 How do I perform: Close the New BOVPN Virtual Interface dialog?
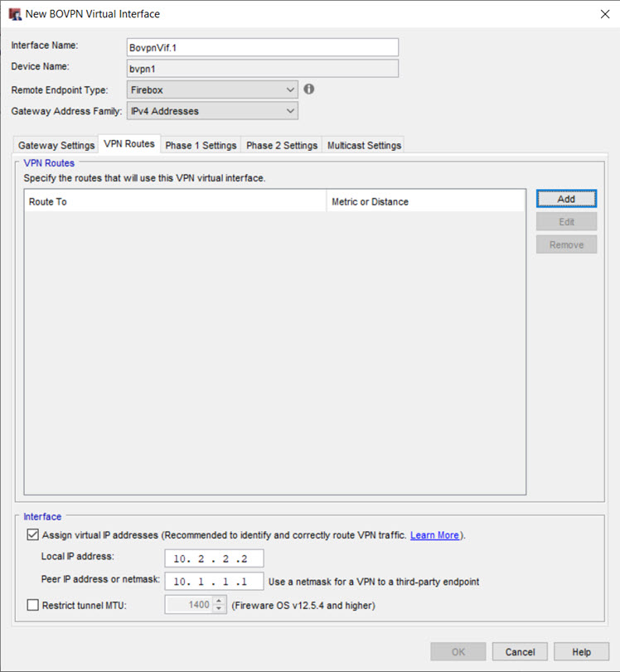coord(605,14)
